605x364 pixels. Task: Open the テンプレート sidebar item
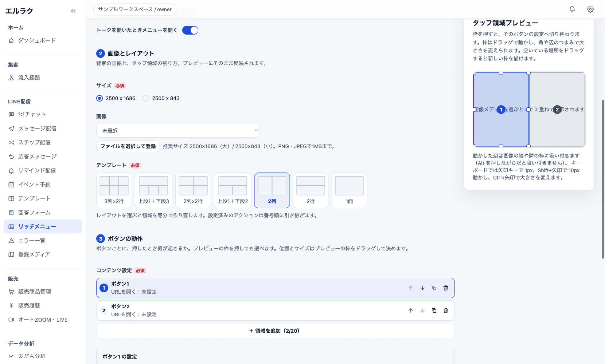(x=43, y=198)
